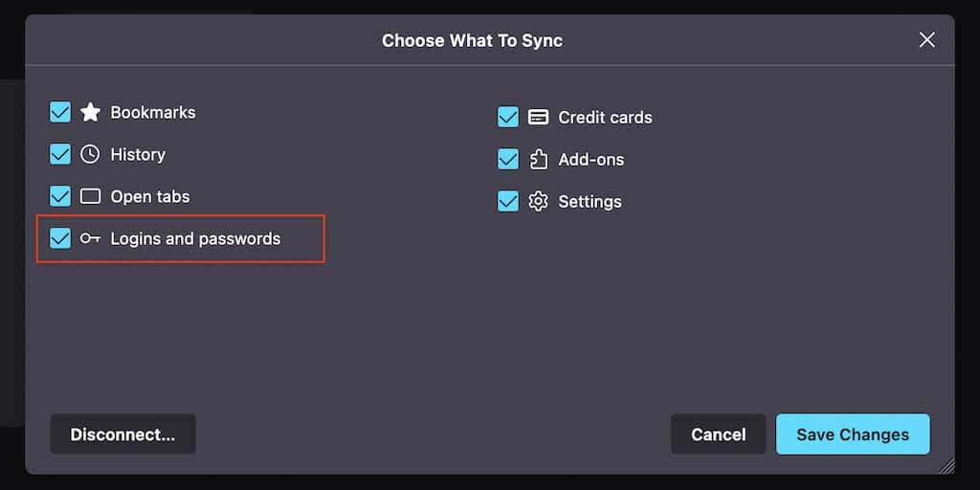This screenshot has width=980, height=490.
Task: Click the History clock icon
Action: pyautogui.click(x=90, y=154)
